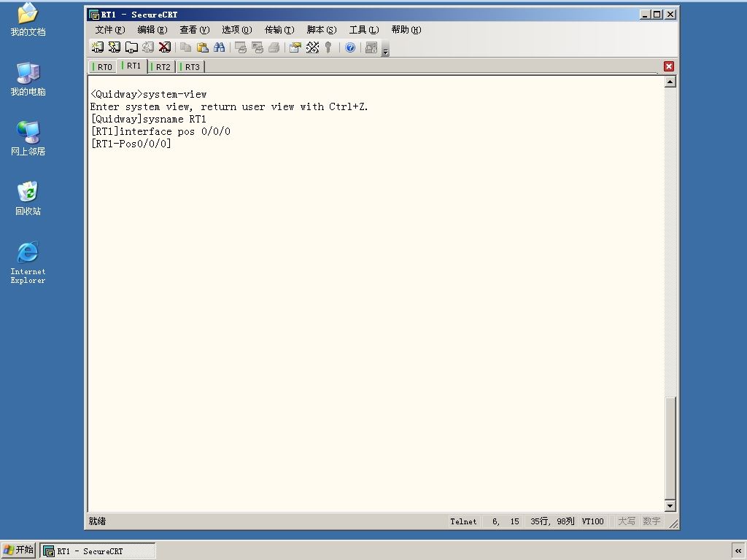Open the 工具(L) menu
This screenshot has height=560, width=747.
364,30
